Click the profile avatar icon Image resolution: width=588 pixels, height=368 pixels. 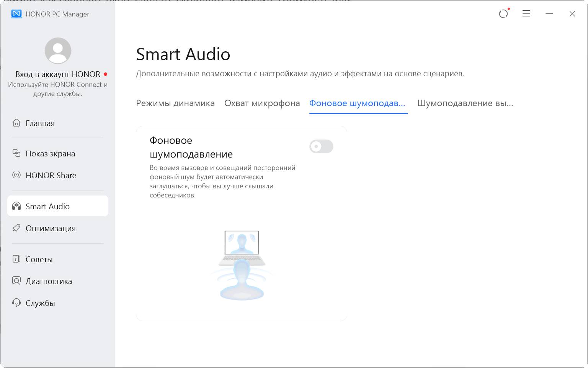58,51
